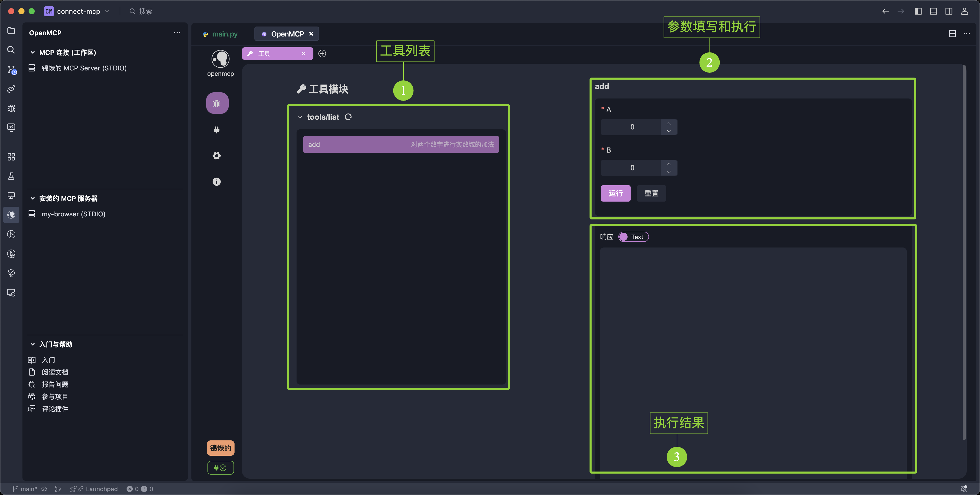Collapse the 入门与帮助 section
The height and width of the screenshot is (495, 980).
33,344
